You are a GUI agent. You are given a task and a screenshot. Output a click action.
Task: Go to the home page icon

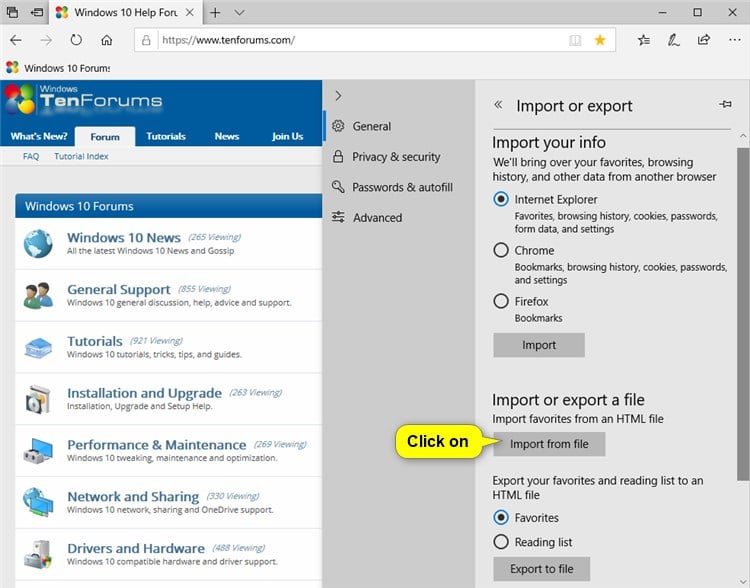tap(107, 40)
